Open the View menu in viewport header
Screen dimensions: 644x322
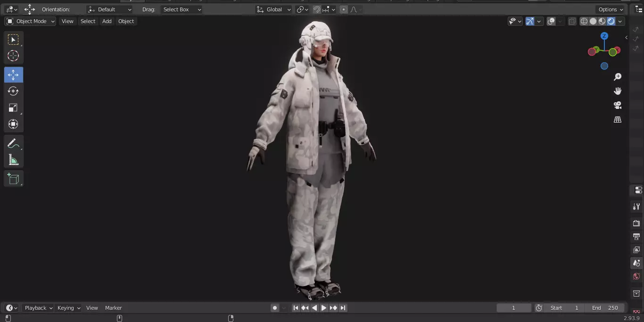point(67,21)
